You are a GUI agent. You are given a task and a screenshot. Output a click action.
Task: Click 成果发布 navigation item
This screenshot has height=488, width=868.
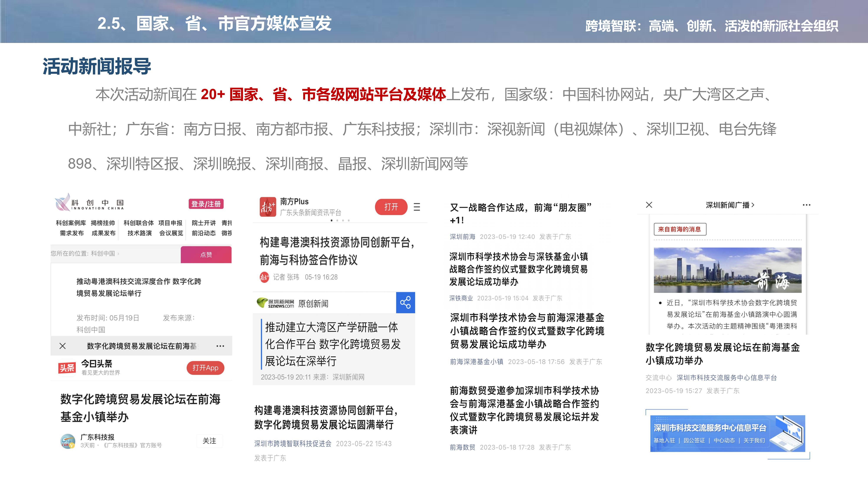point(104,233)
